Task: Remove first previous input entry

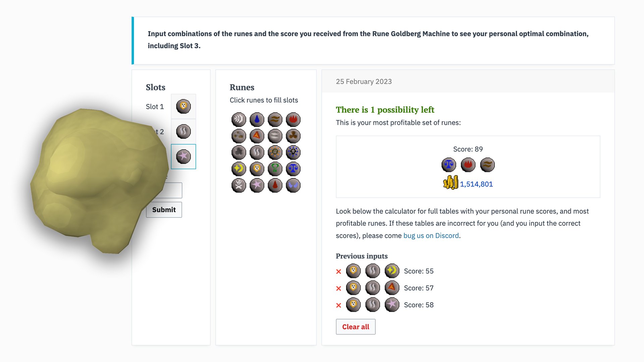Action: click(x=339, y=270)
